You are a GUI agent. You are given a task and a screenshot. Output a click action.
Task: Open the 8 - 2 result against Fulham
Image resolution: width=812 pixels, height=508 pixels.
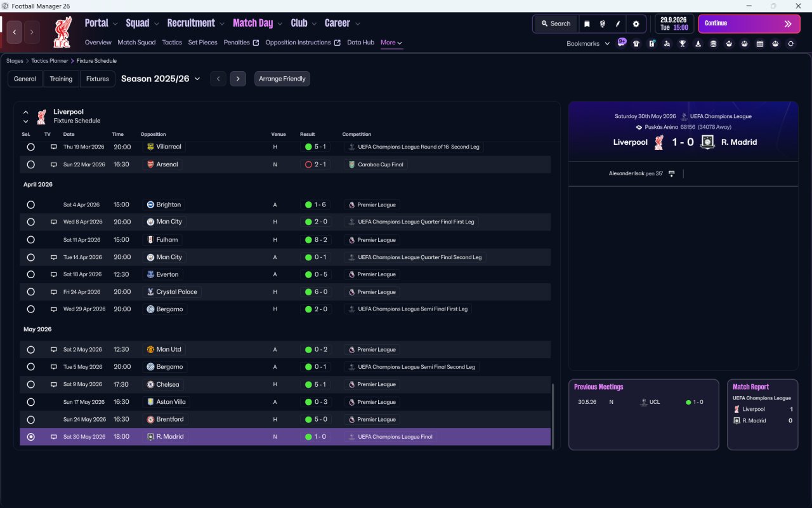[315, 240]
